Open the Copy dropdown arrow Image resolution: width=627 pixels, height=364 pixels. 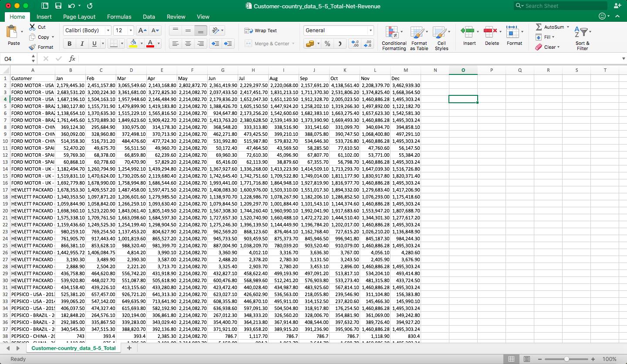[x=53, y=37]
